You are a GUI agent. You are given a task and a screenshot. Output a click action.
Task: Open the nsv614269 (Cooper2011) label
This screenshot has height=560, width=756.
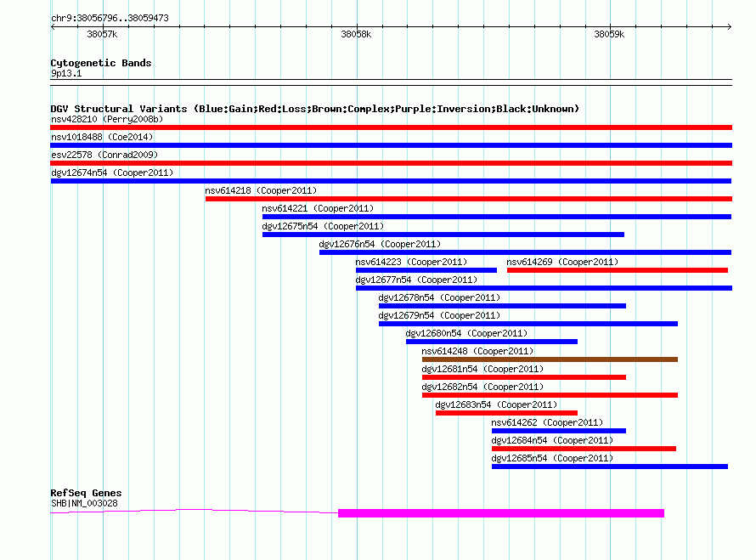pyautogui.click(x=562, y=262)
